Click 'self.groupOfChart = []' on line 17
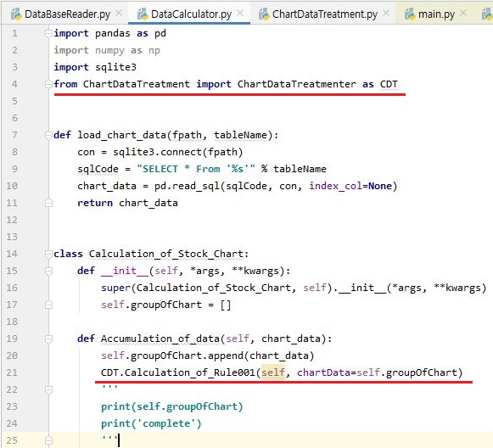The width and height of the screenshot is (493, 448). tap(166, 305)
